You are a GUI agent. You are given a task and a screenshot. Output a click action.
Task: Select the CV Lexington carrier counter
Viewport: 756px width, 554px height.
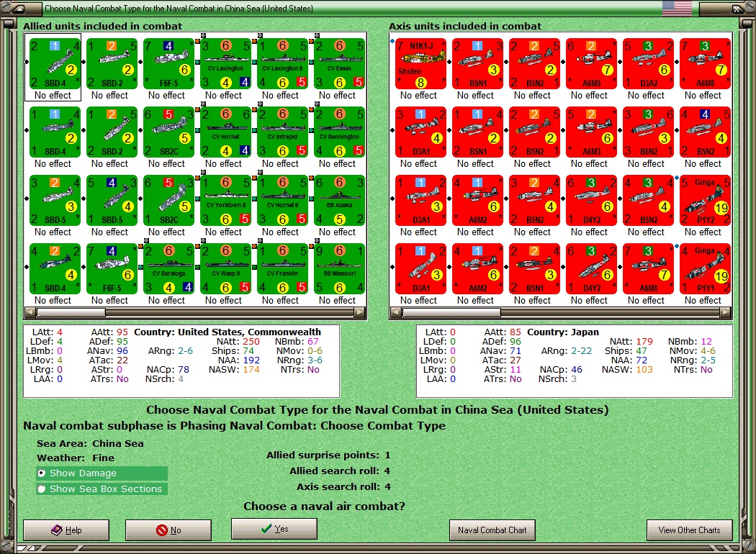coord(225,63)
